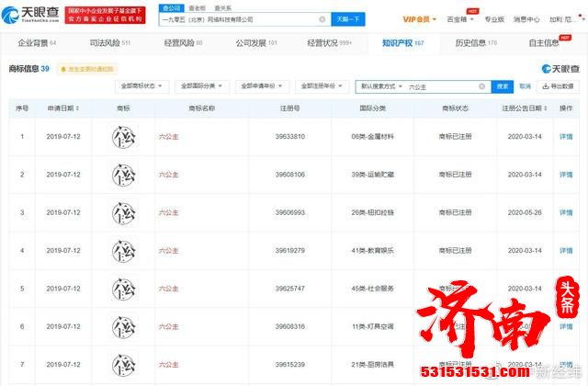Open the VIP会员 dropdown menu
The image size is (588, 386).
pyautogui.click(x=419, y=19)
